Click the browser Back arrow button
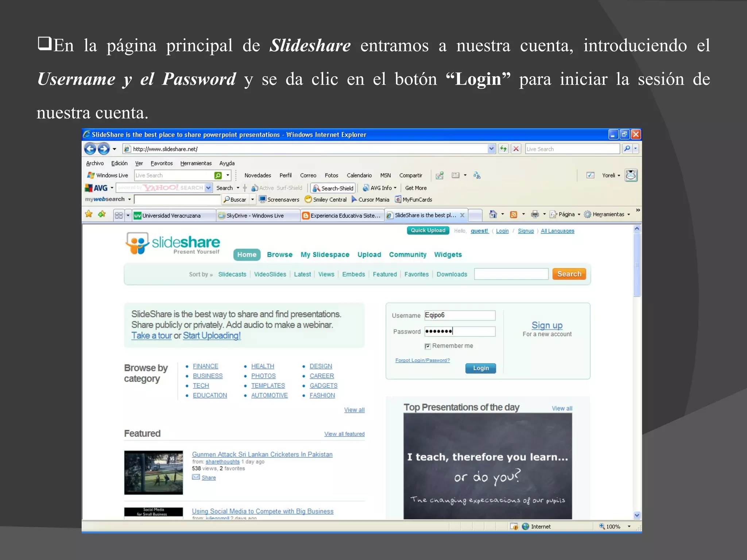Screen dimensions: 747x560 pyautogui.click(x=90, y=149)
